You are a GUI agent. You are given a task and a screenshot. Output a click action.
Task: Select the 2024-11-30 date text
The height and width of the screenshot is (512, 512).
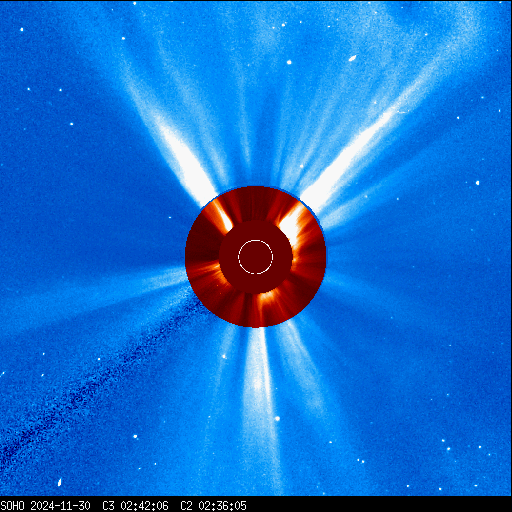[x=60, y=506]
